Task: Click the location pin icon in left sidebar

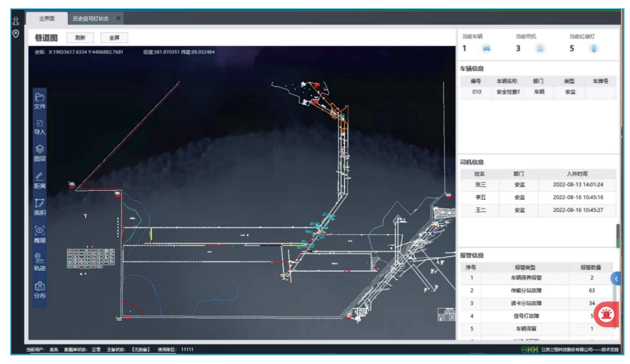Action: tap(16, 34)
